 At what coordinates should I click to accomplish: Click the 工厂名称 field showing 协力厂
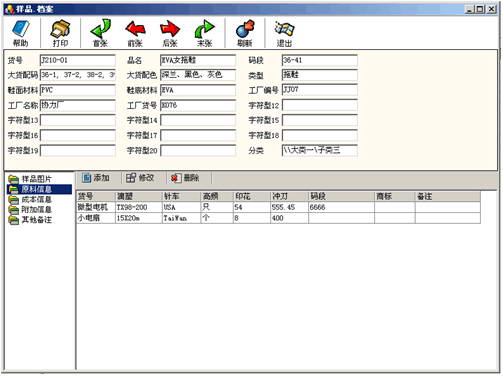[78, 105]
